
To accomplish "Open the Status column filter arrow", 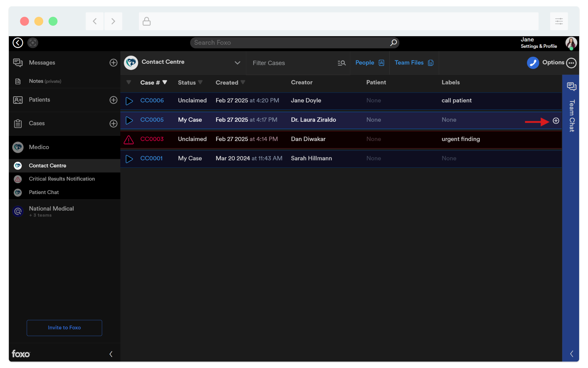I will pos(200,82).
